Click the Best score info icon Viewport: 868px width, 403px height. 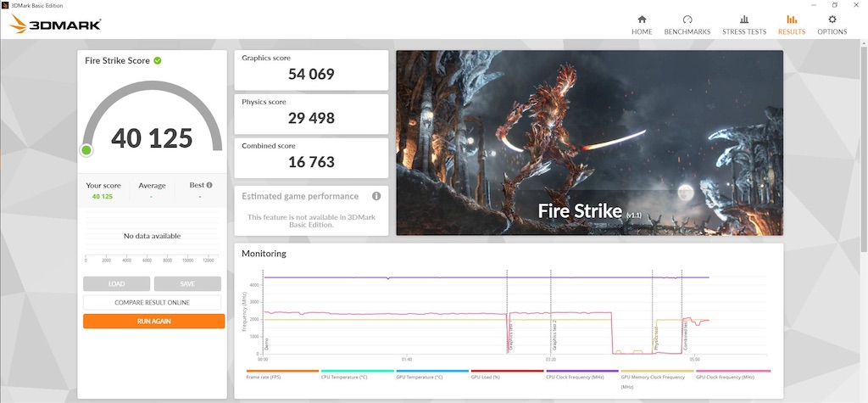click(209, 185)
